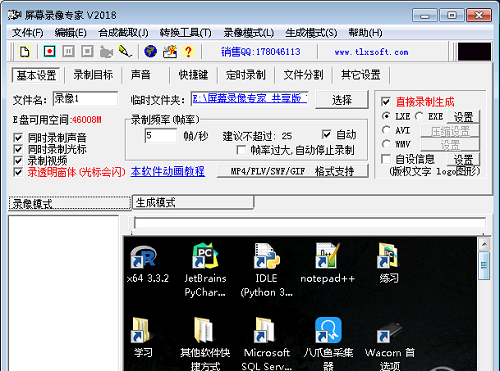The image size is (500, 371).
Task: Open the 生成模式(S) menu
Action: coord(311,33)
